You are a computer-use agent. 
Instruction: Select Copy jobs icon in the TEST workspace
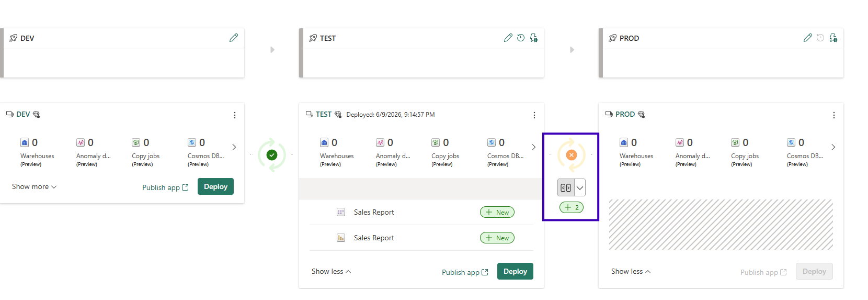(x=436, y=142)
